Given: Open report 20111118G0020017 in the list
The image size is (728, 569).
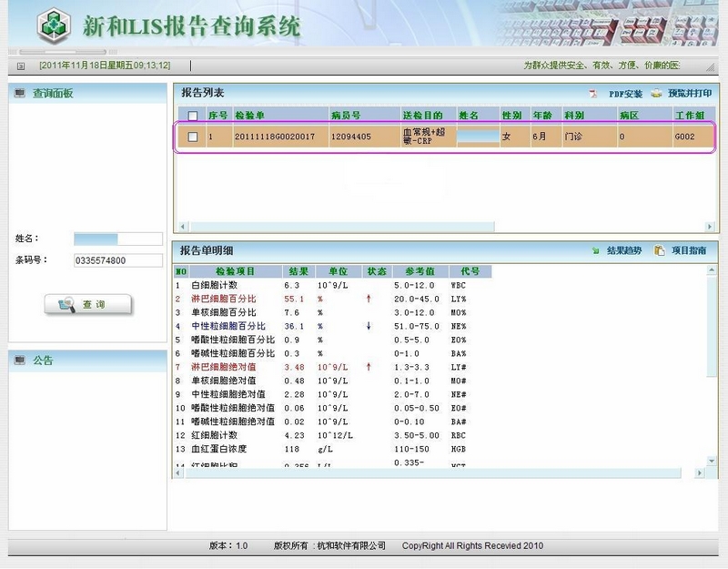Looking at the screenshot, I should [x=275, y=137].
